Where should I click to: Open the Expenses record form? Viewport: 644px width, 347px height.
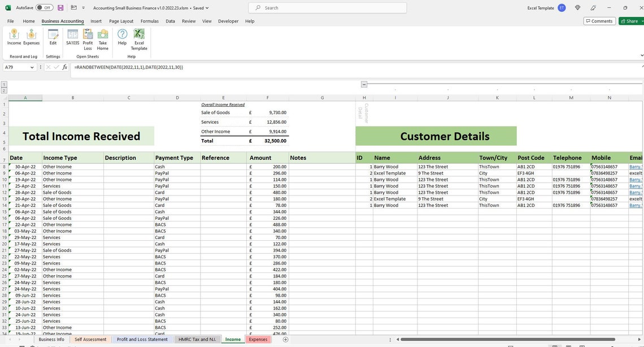point(31,37)
